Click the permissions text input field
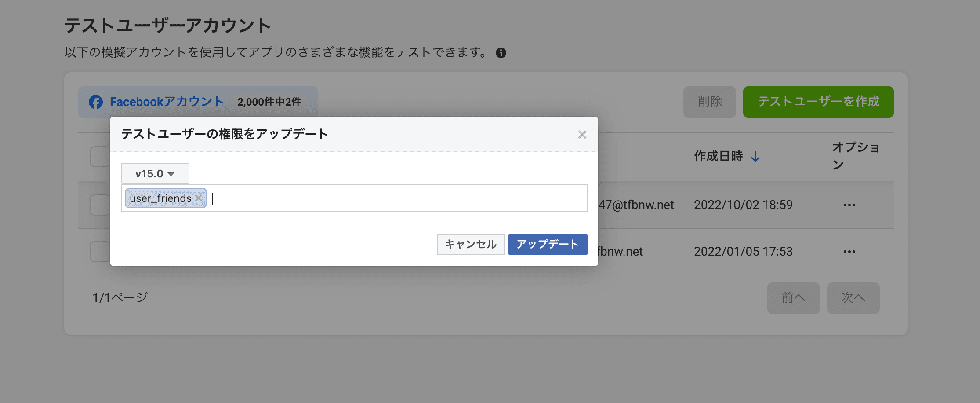This screenshot has width=980, height=403. pyautogui.click(x=396, y=198)
